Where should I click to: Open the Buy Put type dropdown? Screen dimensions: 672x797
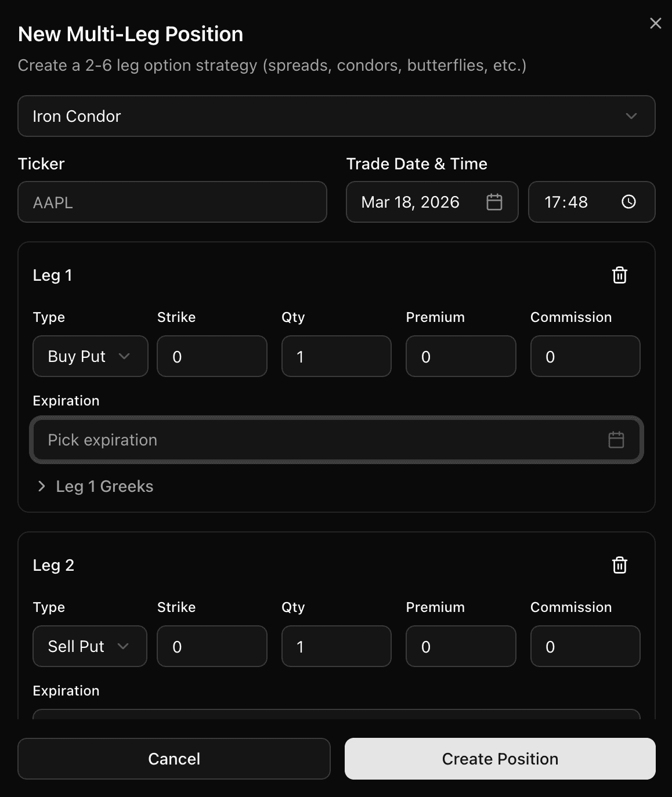click(x=90, y=356)
